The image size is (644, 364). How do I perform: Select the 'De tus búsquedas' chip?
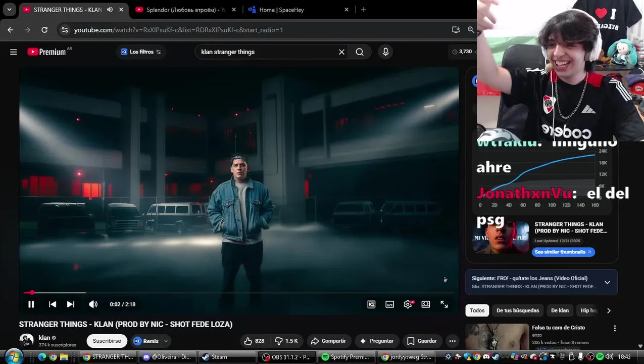pyautogui.click(x=518, y=310)
